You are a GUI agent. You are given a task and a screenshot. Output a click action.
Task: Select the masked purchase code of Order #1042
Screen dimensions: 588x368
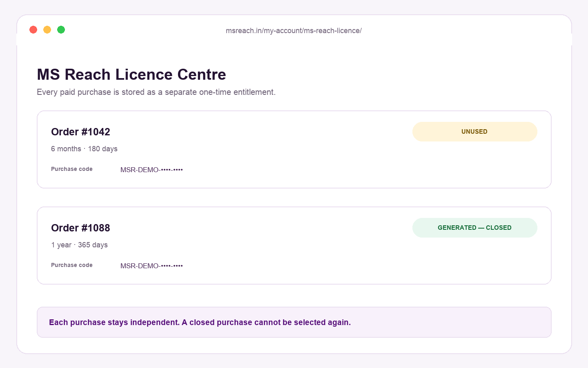pos(151,170)
